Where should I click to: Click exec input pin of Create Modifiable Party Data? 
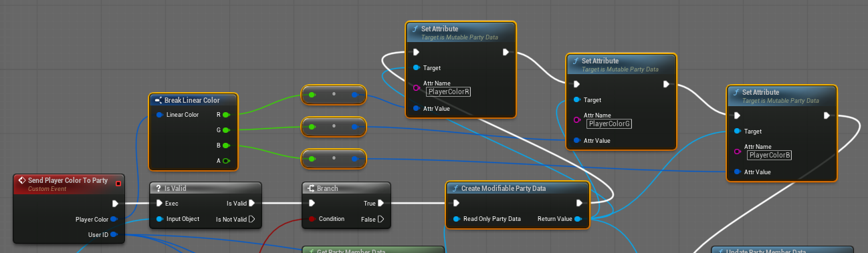point(456,204)
